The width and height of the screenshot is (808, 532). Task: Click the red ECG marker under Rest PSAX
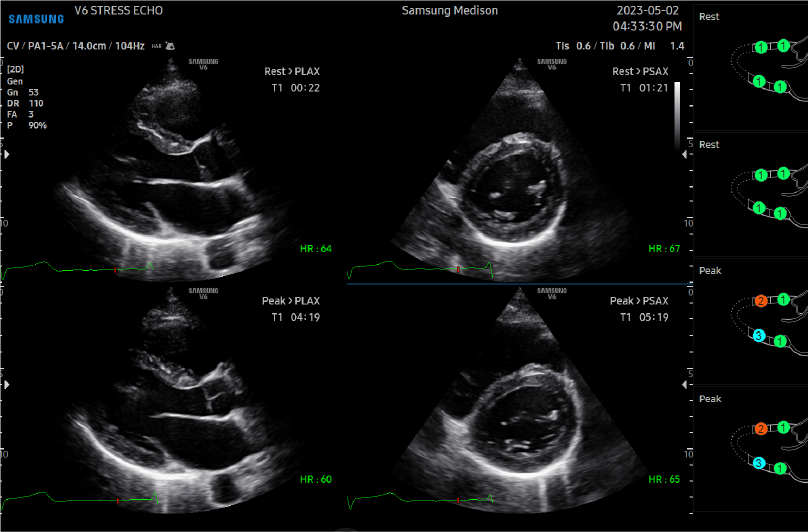point(458,270)
